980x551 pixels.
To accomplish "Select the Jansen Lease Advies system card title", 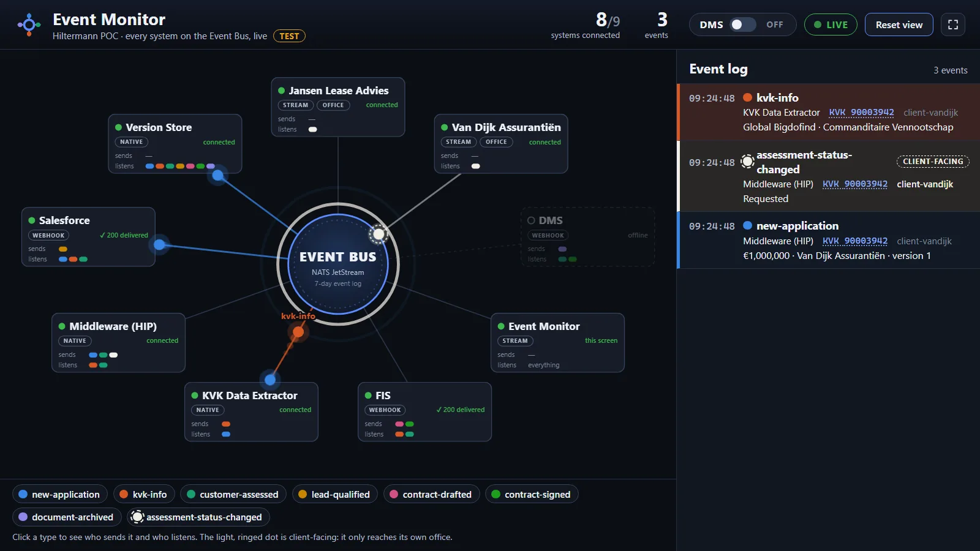I will 339,91.
